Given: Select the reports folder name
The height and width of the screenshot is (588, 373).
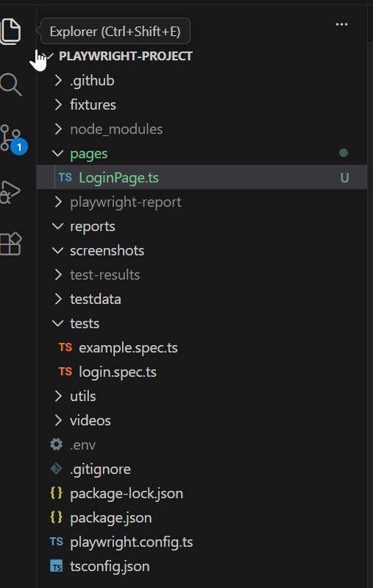Looking at the screenshot, I should [93, 227].
